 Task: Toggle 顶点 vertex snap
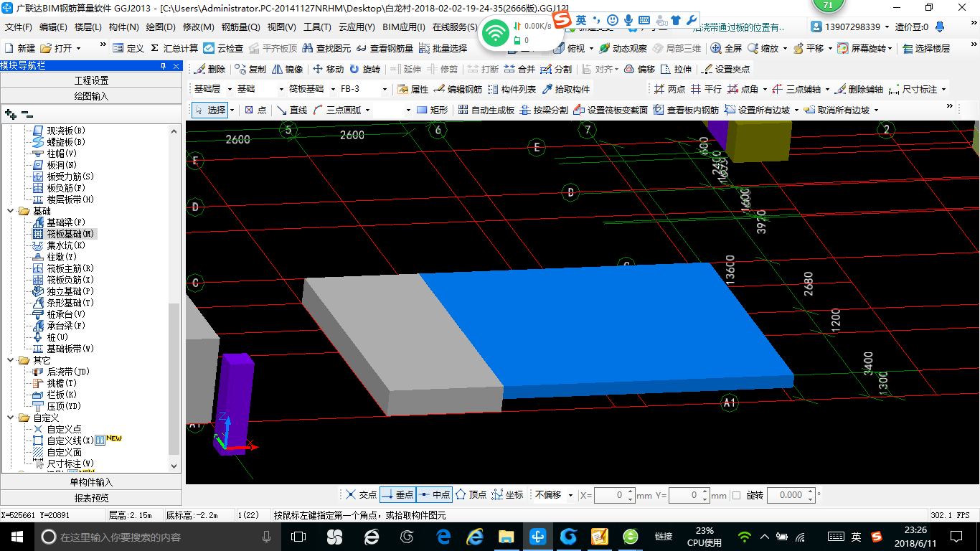(471, 494)
